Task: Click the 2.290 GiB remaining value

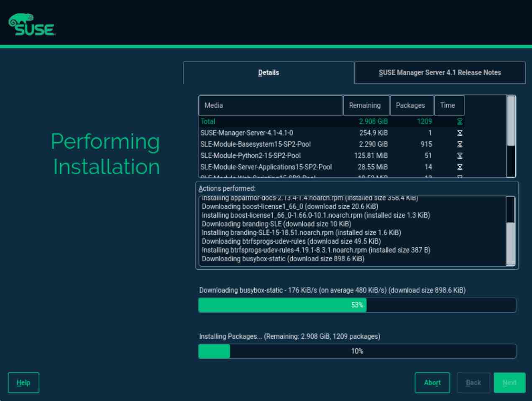Action: [373, 144]
